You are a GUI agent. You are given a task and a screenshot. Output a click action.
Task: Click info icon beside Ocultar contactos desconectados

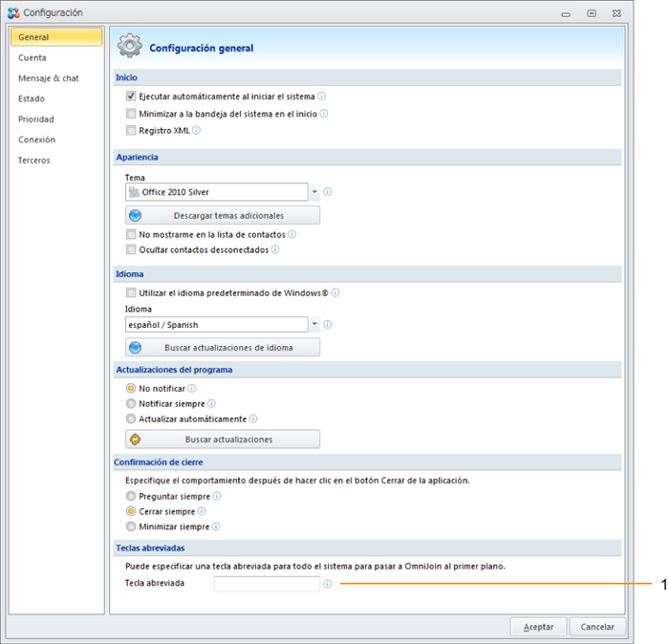click(275, 249)
